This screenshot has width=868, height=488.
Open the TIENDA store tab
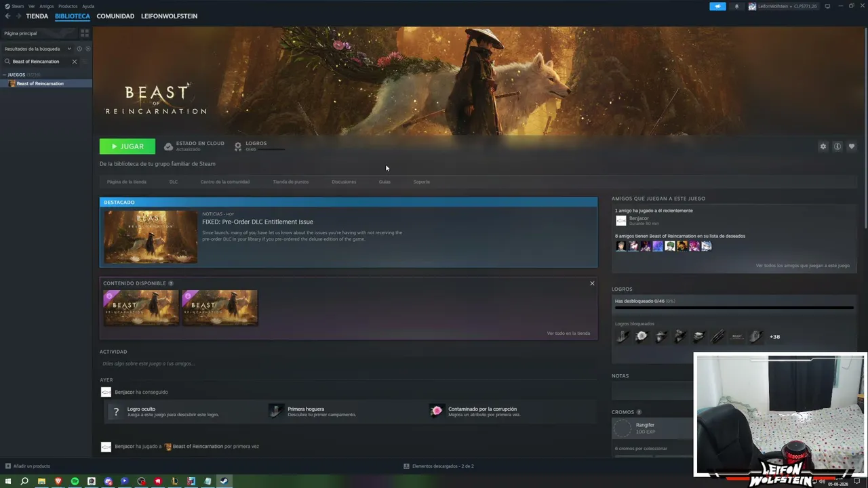(x=37, y=16)
